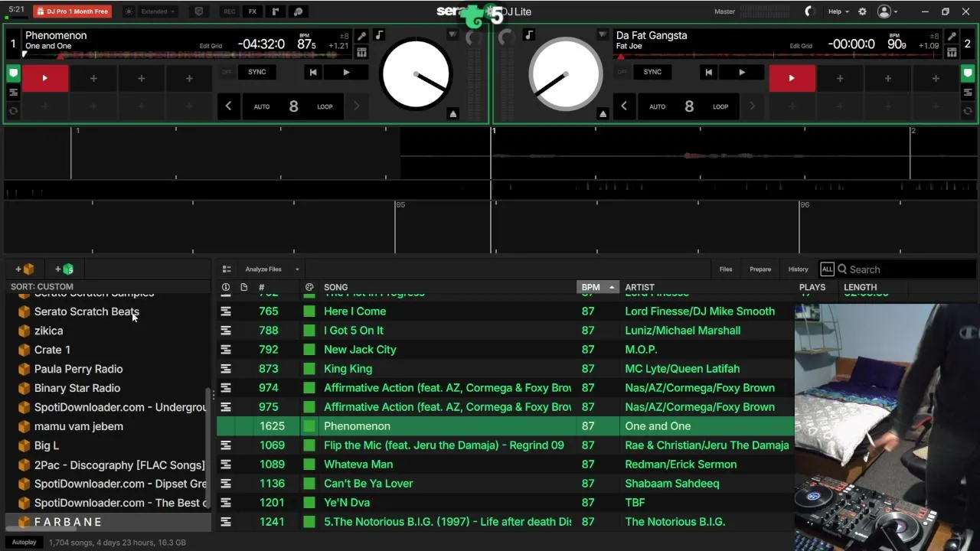
Task: Seek within deck 2 track overview waveform
Action: pyautogui.click(x=777, y=55)
